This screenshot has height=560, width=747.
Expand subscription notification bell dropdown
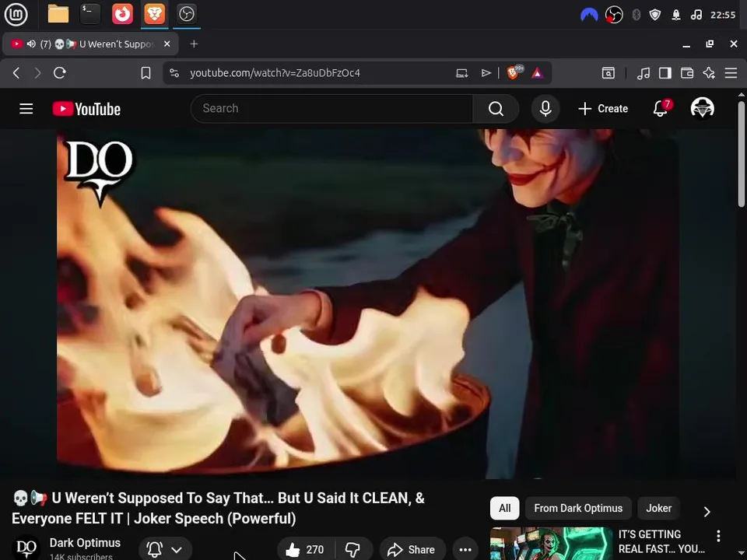(x=165, y=549)
